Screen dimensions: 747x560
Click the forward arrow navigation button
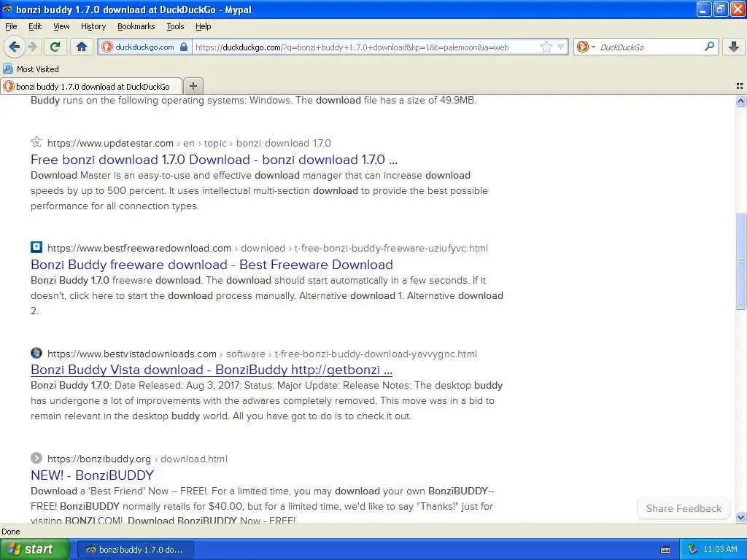pyautogui.click(x=32, y=47)
